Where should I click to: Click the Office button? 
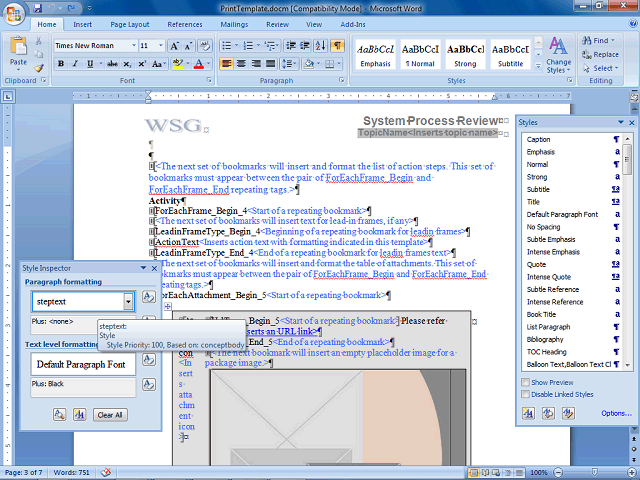[14, 14]
